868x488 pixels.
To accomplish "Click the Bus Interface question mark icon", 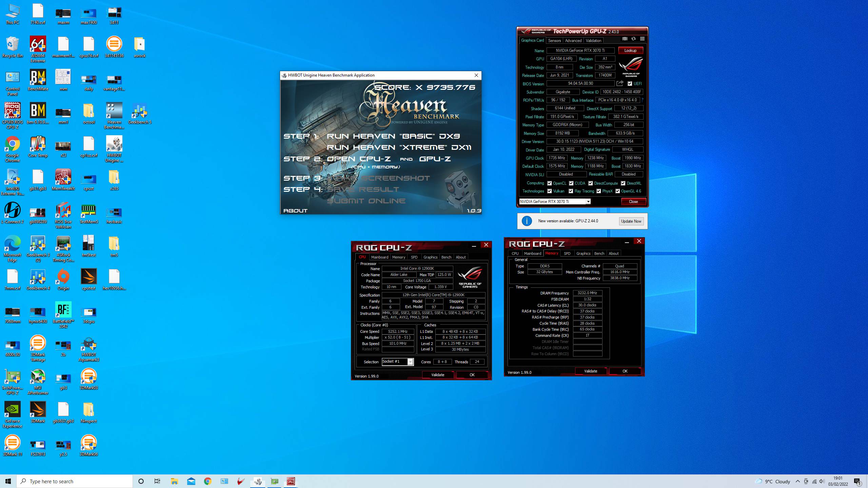I will (642, 100).
